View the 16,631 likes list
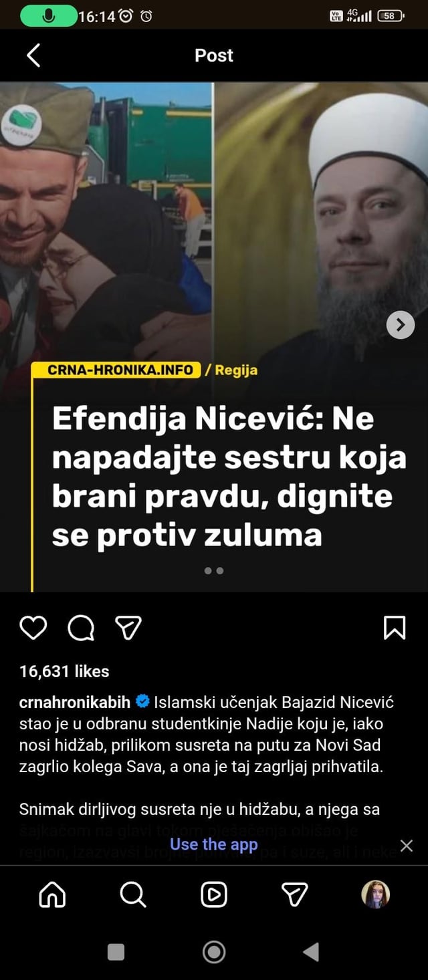This screenshot has width=428, height=980. click(64, 671)
